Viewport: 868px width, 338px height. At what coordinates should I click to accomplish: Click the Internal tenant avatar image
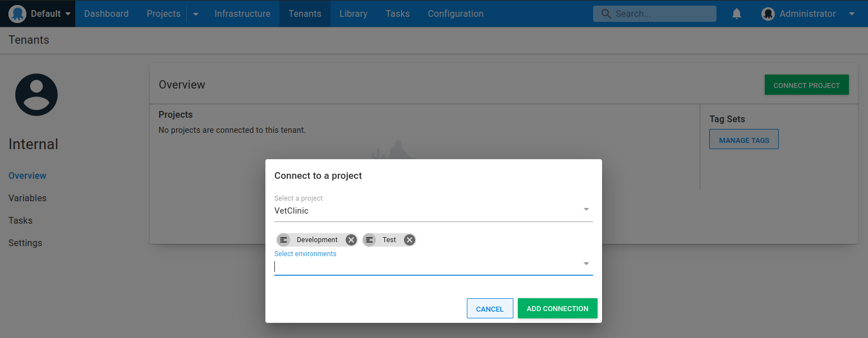[36, 95]
